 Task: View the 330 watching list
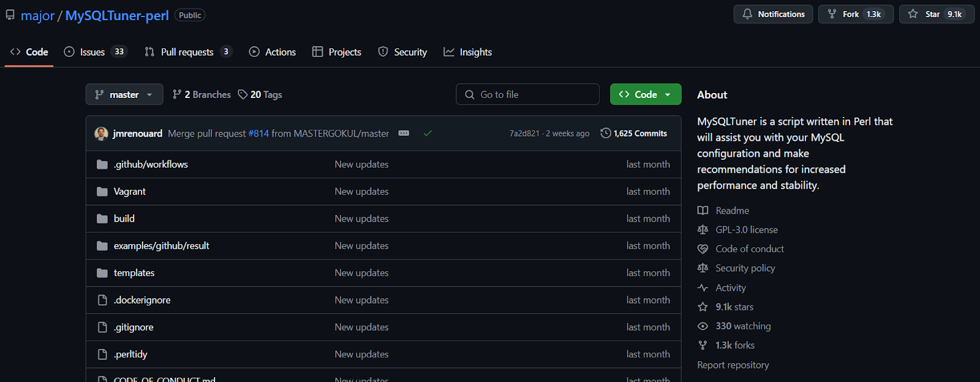[x=742, y=326]
